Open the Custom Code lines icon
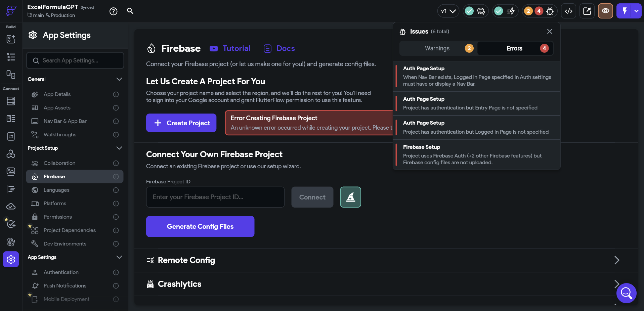Image resolution: width=644 pixels, height=311 pixels. 11,189
